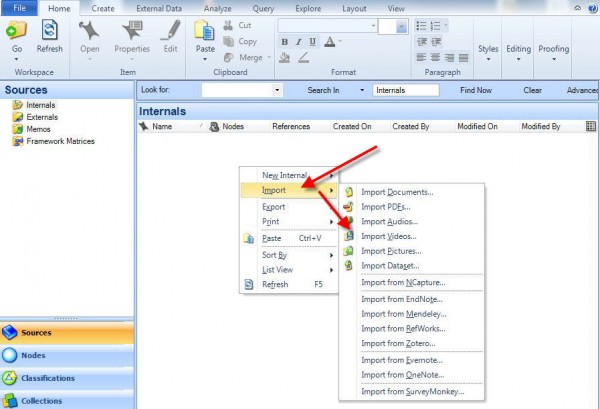Select Framework Matrices folder
Viewport: 600px width, 409px height.
coord(60,141)
